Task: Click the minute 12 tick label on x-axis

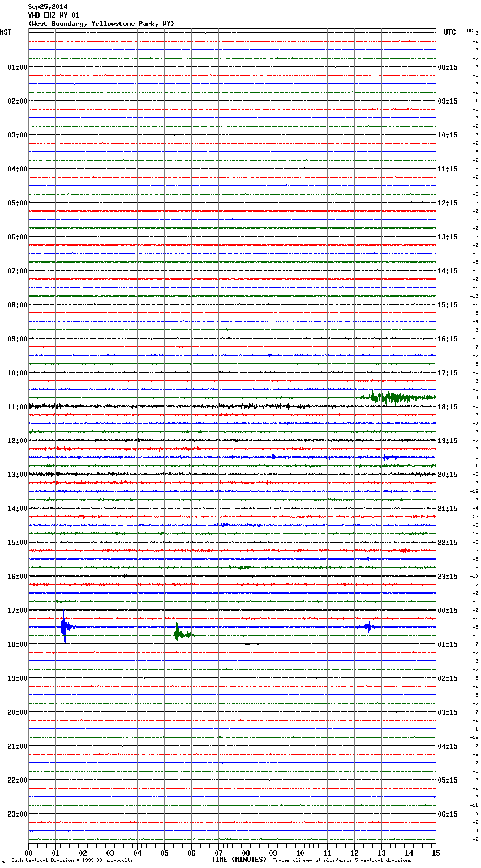Action: tap(354, 853)
